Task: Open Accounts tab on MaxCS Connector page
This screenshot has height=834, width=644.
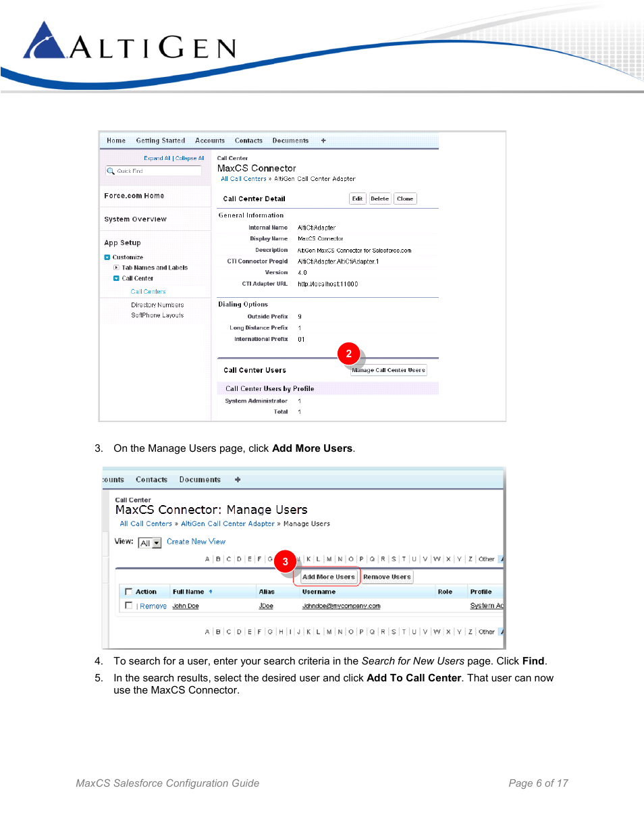Action: point(210,140)
